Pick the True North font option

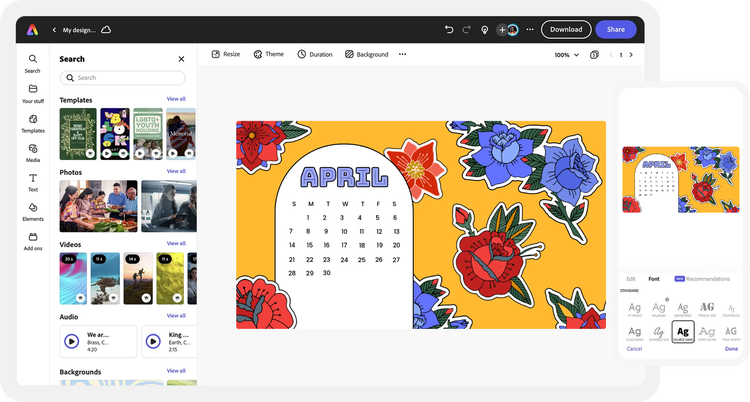pyautogui.click(x=731, y=333)
